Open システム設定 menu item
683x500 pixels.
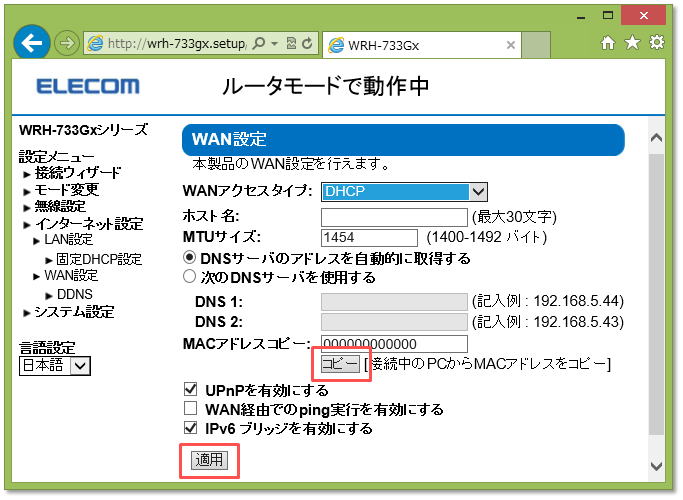pos(74,312)
